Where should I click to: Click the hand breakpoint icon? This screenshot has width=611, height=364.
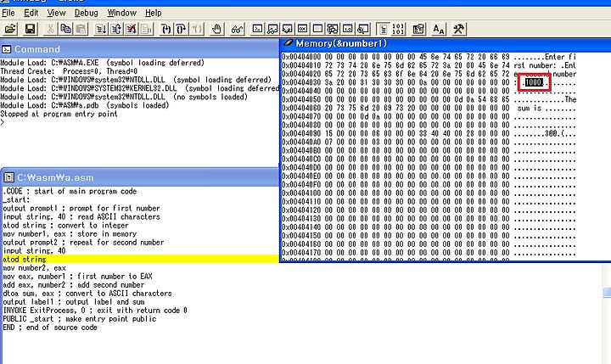click(x=216, y=29)
